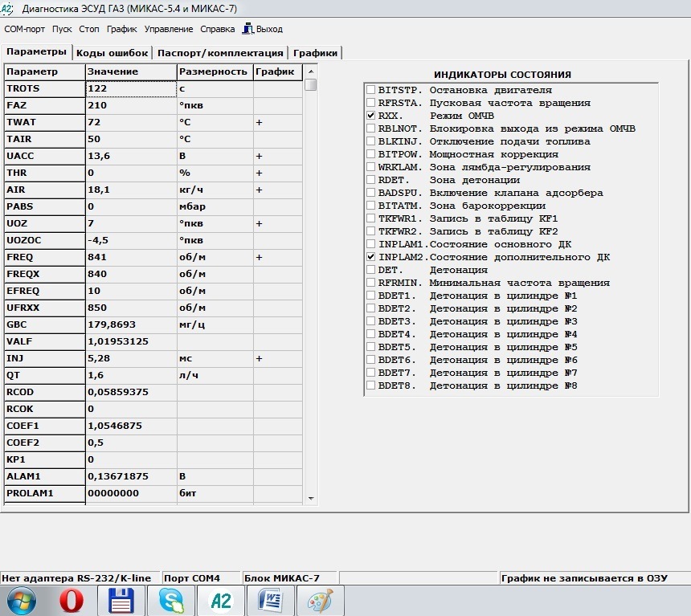Open Paint from the taskbar
Screen dimensions: 691x616
(320, 601)
